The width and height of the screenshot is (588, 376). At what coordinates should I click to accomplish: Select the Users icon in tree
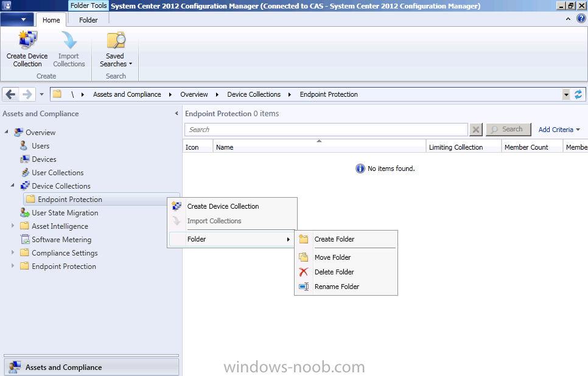pos(24,146)
